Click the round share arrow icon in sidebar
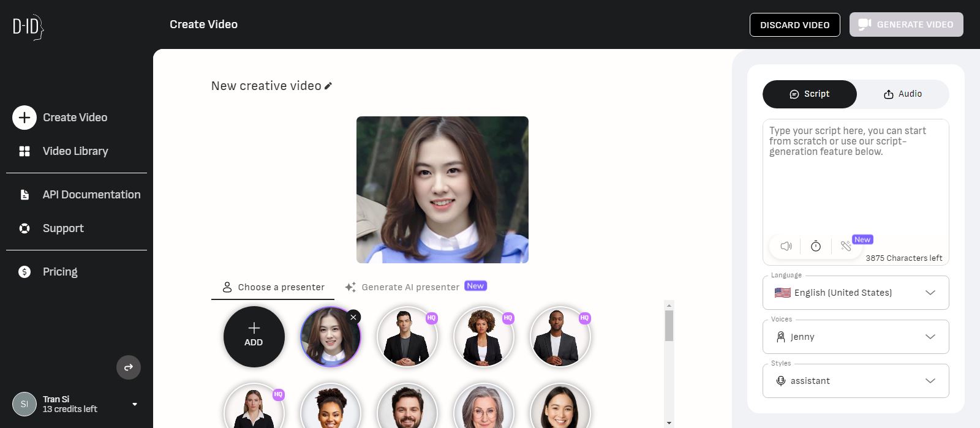980x428 pixels. click(x=129, y=367)
